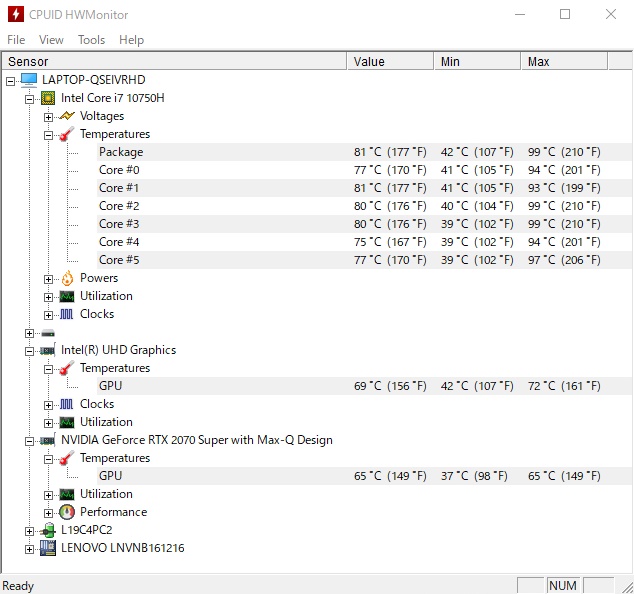Click the NVIDIA GPU min value 37 °C
The height and width of the screenshot is (594, 634).
click(x=474, y=476)
